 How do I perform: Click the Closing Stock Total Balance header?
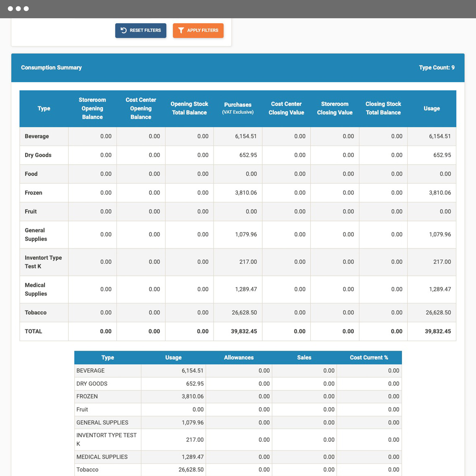coord(383,108)
